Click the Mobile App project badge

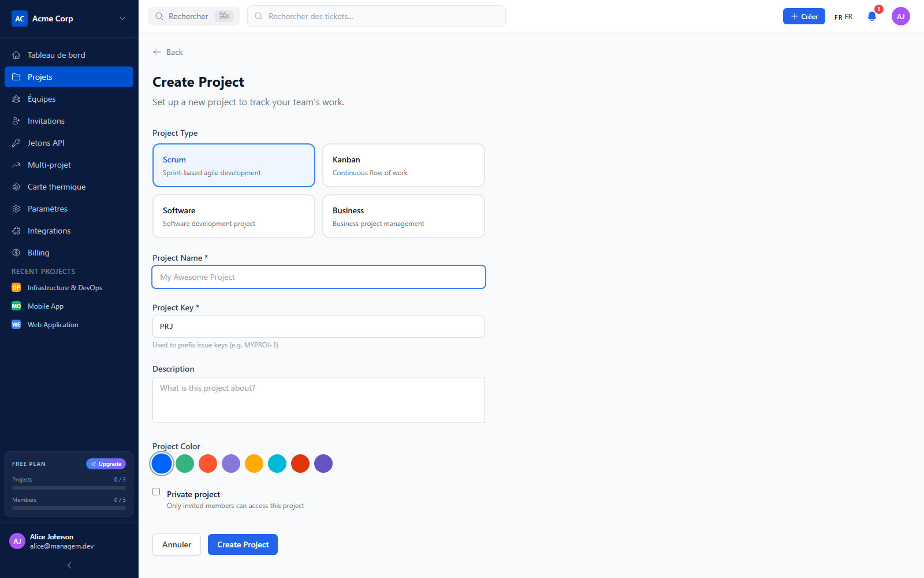(16, 306)
